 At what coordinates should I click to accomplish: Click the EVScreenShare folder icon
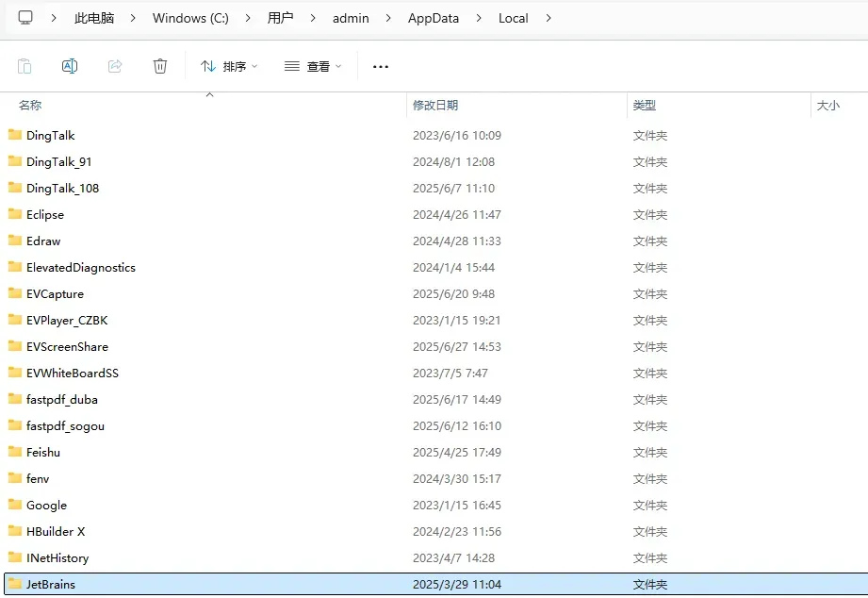[15, 346]
